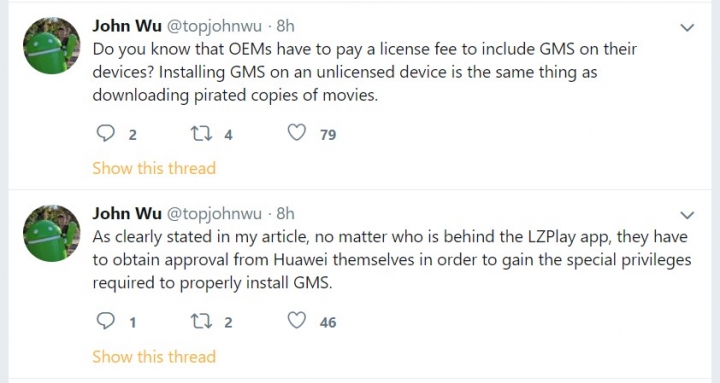This screenshot has height=383, width=720.
Task: Open John Wu name on first tweet
Action: coord(127,26)
